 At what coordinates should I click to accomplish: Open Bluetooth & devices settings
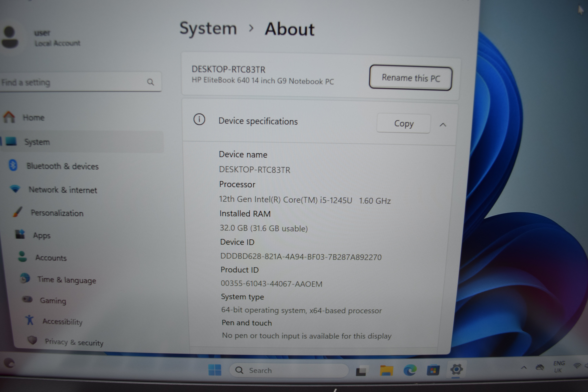(63, 166)
